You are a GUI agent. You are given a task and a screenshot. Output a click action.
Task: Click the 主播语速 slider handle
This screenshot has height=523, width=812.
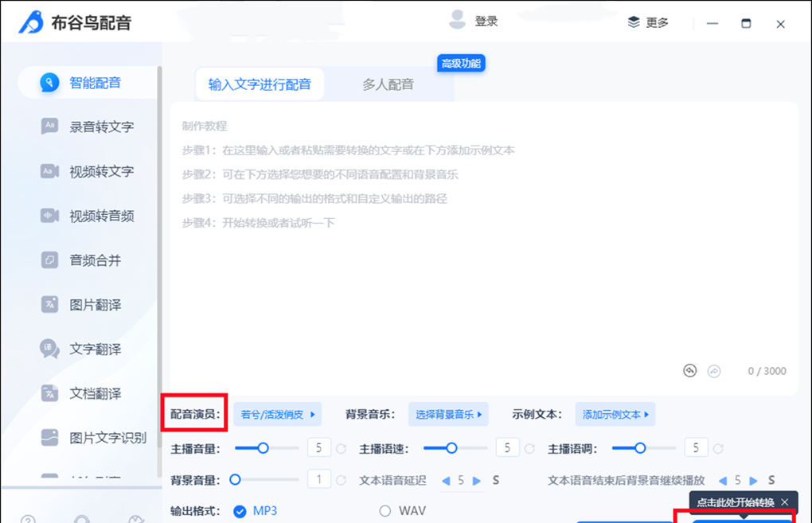pos(451,448)
